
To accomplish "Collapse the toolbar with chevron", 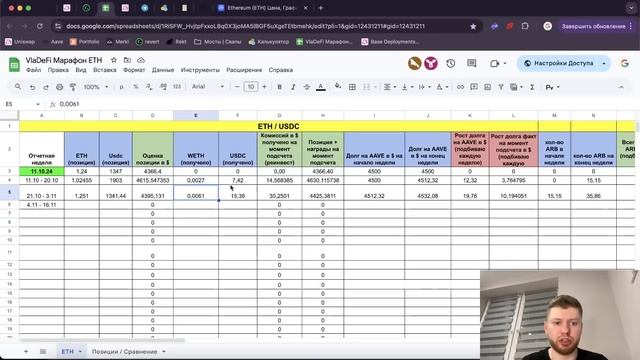I will point(621,87).
